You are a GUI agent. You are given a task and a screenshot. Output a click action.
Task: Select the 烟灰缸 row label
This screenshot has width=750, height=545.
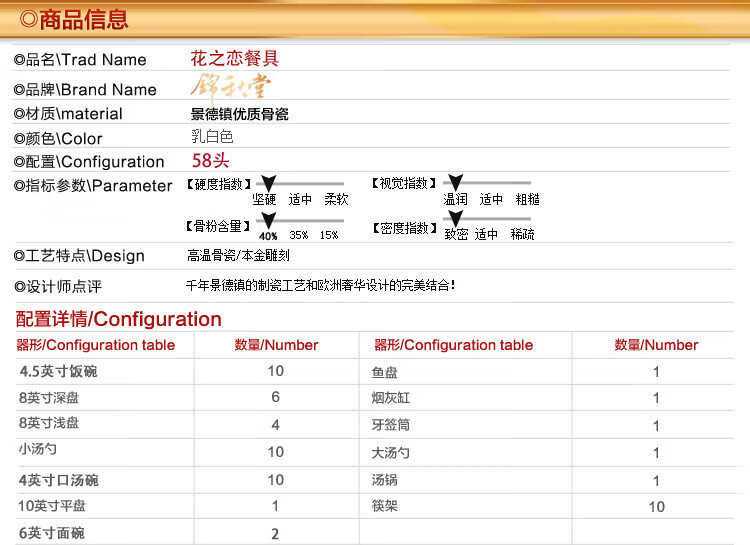click(x=391, y=398)
